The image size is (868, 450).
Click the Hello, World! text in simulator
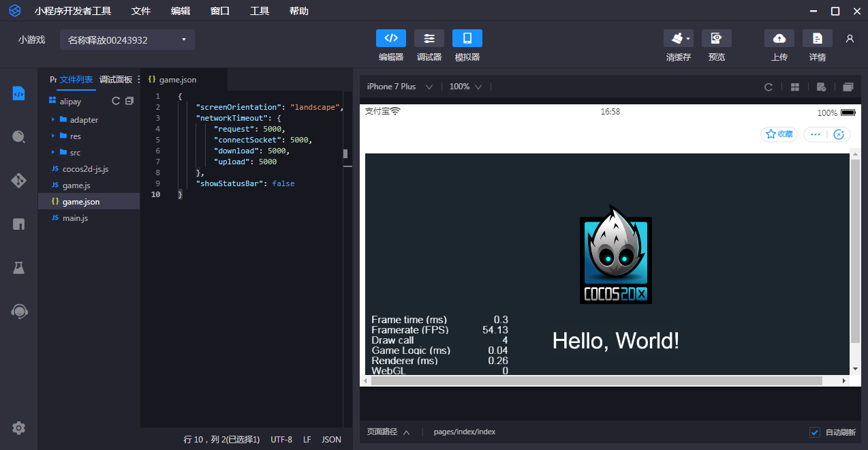(615, 341)
